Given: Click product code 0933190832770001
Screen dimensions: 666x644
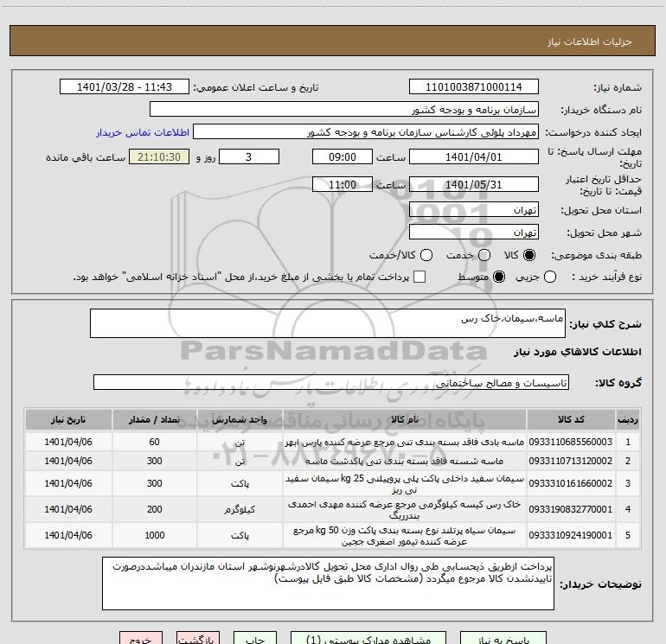Looking at the screenshot, I should [571, 509].
